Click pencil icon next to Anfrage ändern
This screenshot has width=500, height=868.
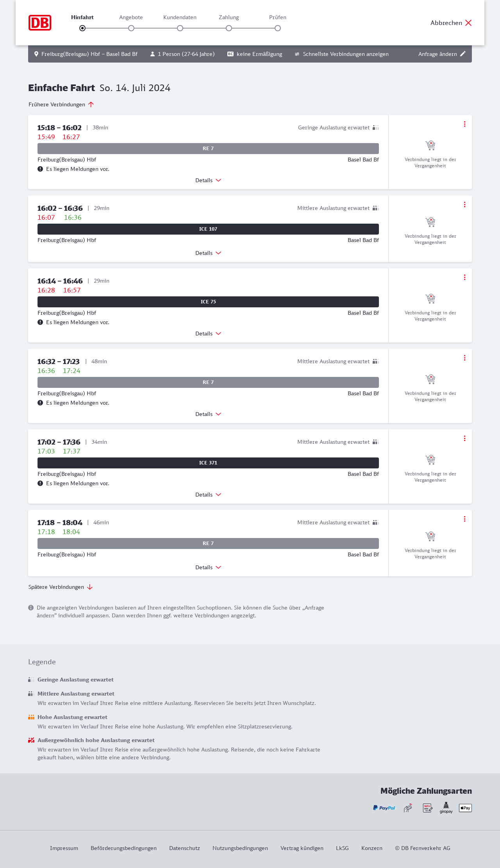pos(463,54)
